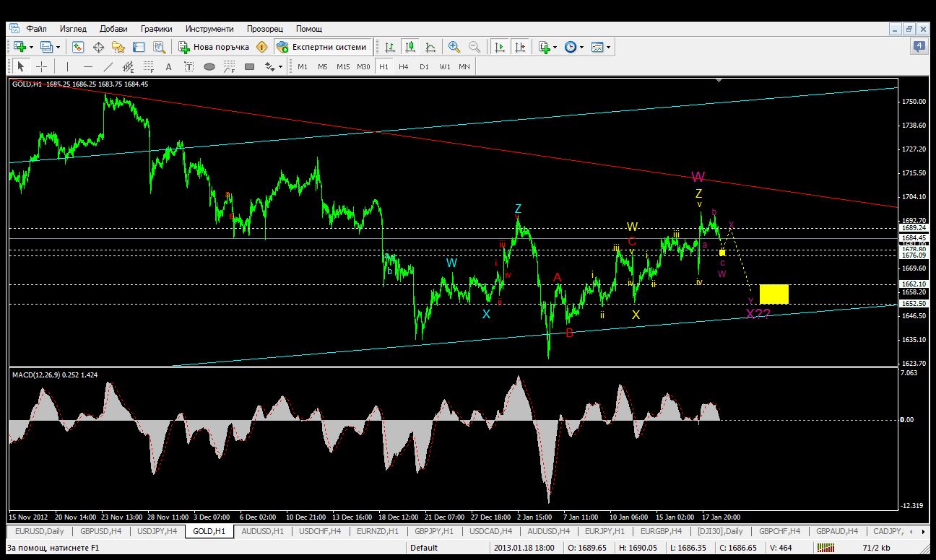Set timeframe to MN
This screenshot has width=936, height=560.
point(464,66)
